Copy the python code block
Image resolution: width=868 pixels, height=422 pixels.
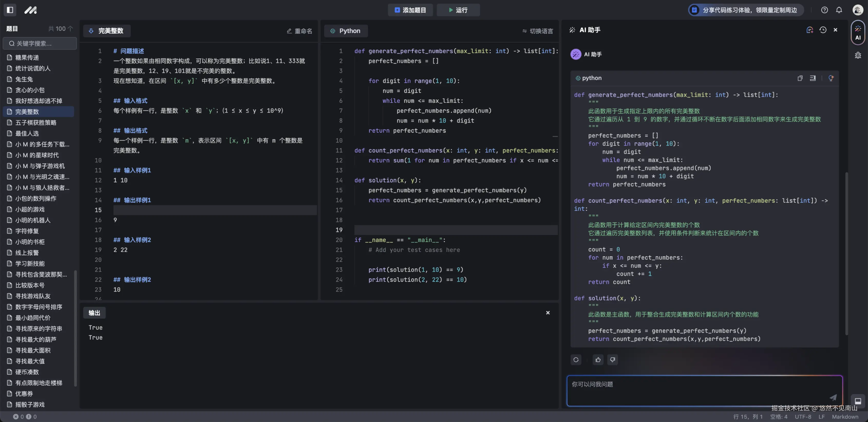tap(800, 78)
